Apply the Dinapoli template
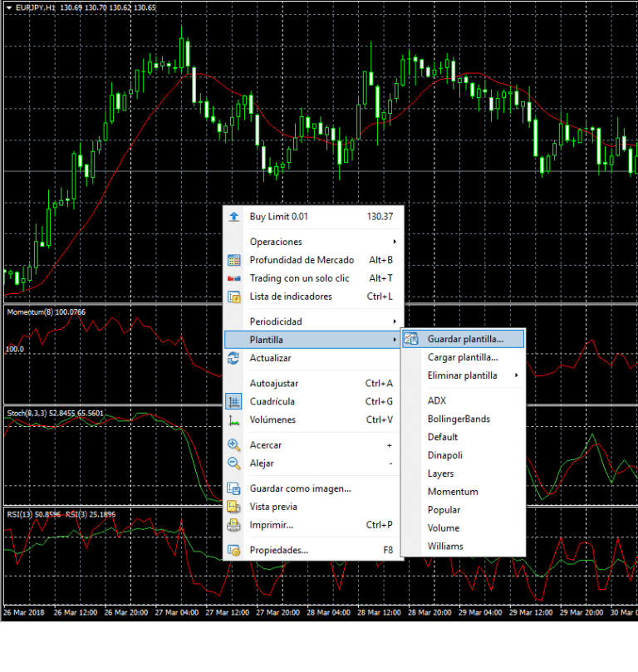This screenshot has width=638, height=672. [x=464, y=455]
